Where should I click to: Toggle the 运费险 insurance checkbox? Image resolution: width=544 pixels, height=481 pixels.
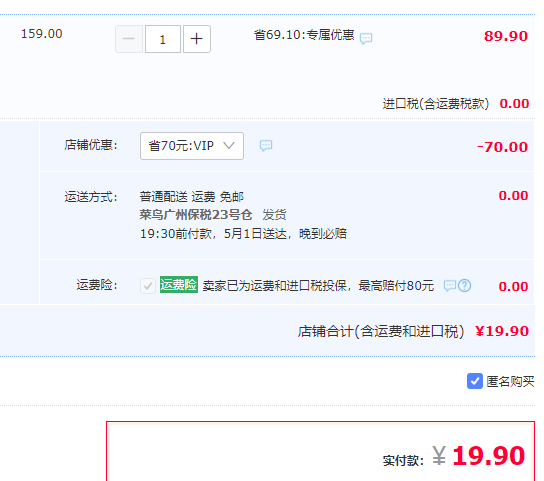148,286
